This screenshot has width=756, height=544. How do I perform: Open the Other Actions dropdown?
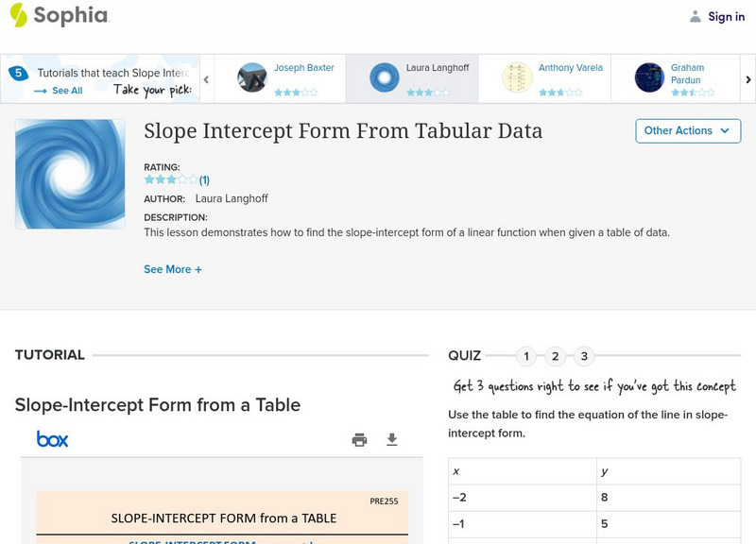(x=687, y=130)
